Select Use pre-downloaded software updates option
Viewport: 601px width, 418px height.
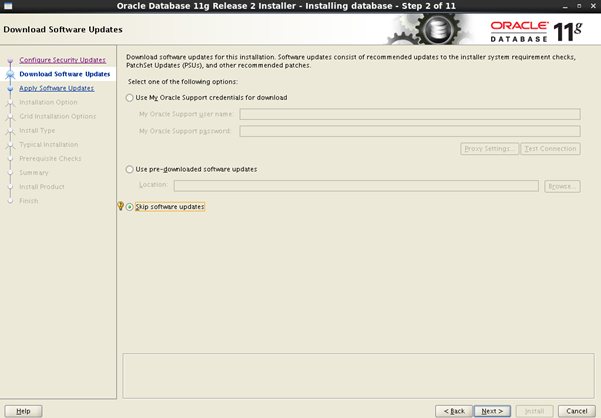coord(130,169)
